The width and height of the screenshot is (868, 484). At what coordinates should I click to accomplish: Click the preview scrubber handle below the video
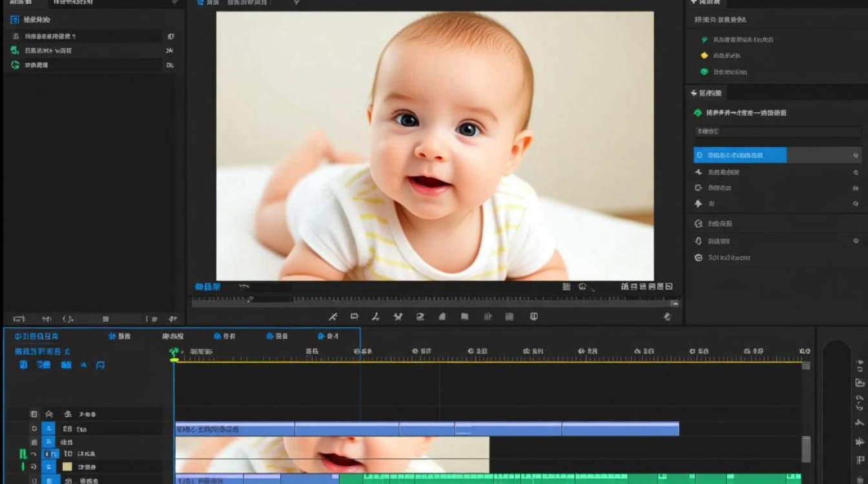click(251, 299)
